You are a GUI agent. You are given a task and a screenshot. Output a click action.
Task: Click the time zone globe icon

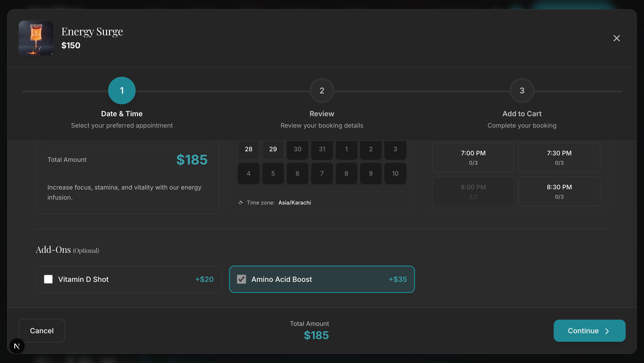coord(240,203)
